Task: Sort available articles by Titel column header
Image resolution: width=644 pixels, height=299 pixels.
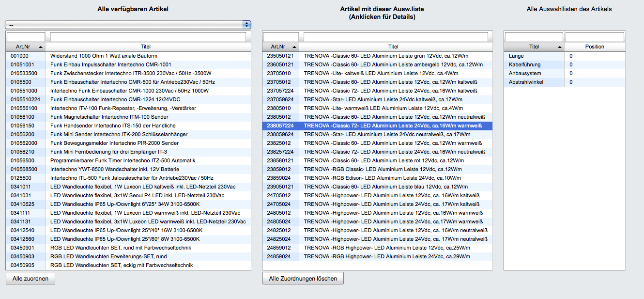Action: pos(145,47)
